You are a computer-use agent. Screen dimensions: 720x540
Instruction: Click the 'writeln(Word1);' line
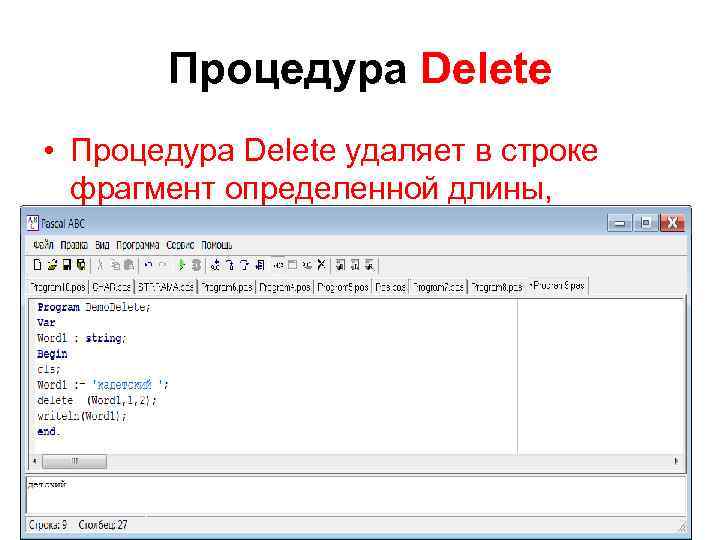coord(82,416)
